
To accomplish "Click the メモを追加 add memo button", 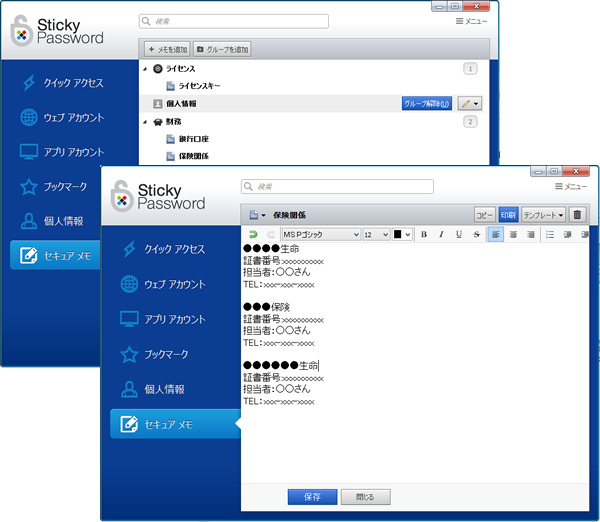I will point(167,49).
